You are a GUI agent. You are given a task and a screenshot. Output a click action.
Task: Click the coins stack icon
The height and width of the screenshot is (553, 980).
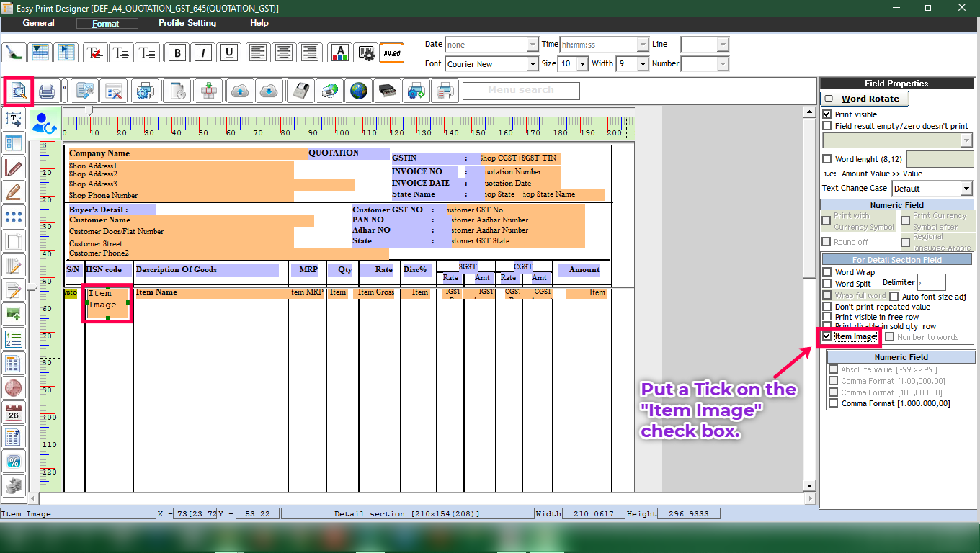[x=14, y=486]
